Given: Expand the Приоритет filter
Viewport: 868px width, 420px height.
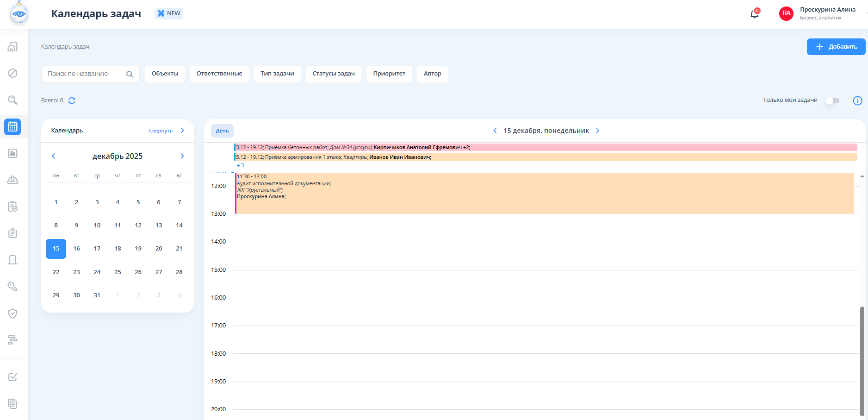Looking at the screenshot, I should [x=389, y=74].
